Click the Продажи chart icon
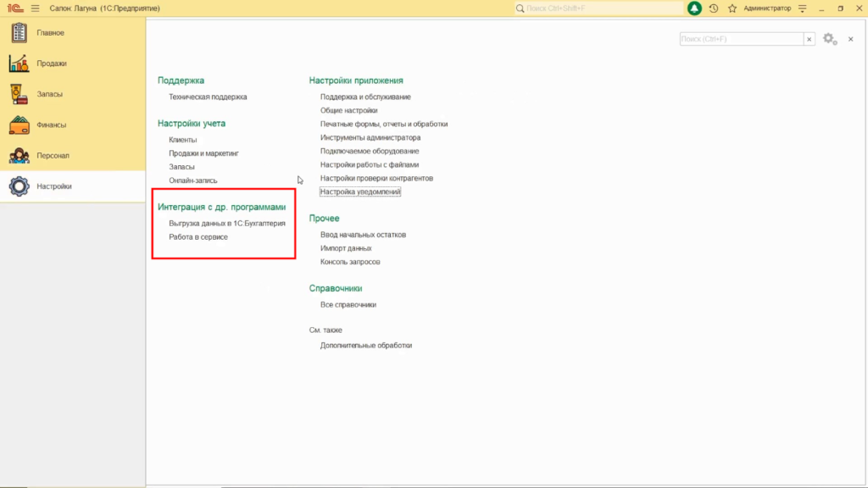The width and height of the screenshot is (868, 488). coord(19,63)
